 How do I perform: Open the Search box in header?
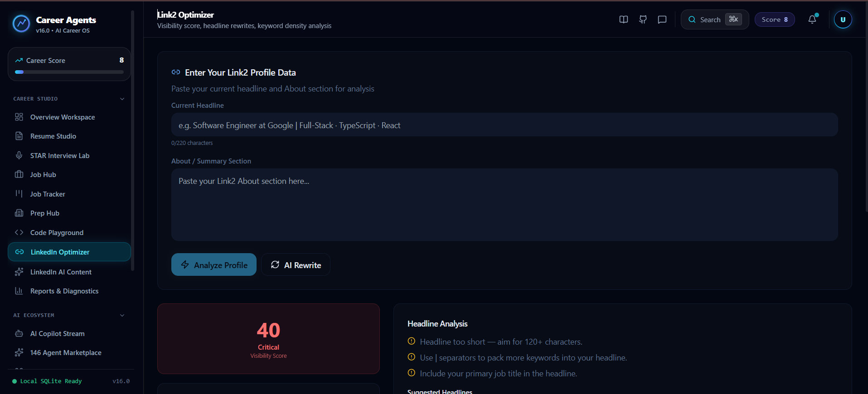(x=715, y=19)
